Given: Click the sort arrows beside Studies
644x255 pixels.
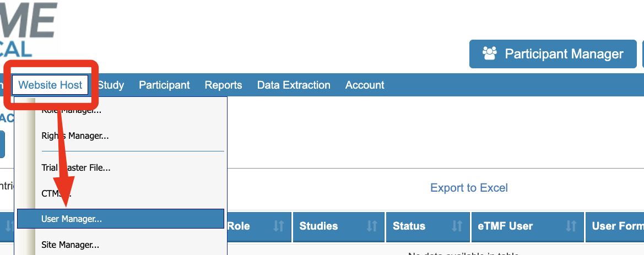Looking at the screenshot, I should click(372, 226).
